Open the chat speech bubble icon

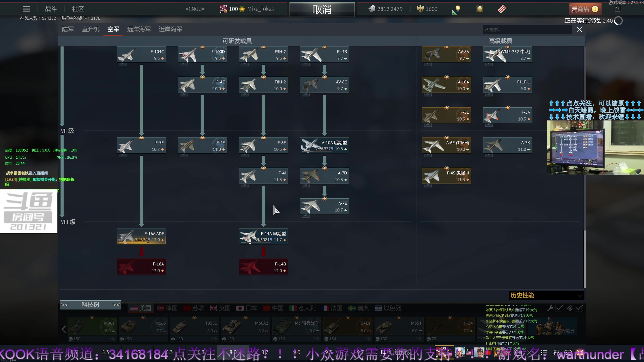coord(568,353)
